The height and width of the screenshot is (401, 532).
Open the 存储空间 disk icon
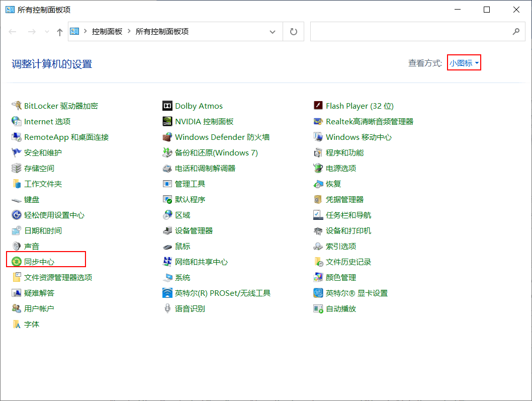point(16,168)
